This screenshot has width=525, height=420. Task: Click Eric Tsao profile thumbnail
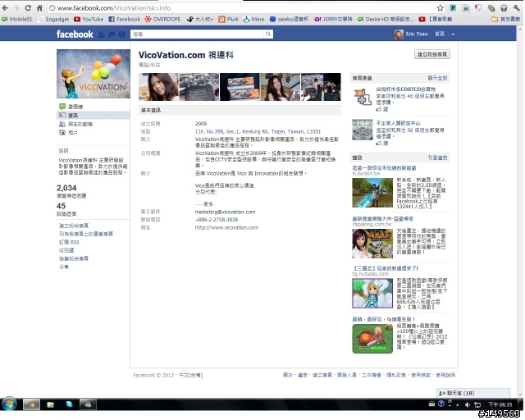[x=399, y=34]
